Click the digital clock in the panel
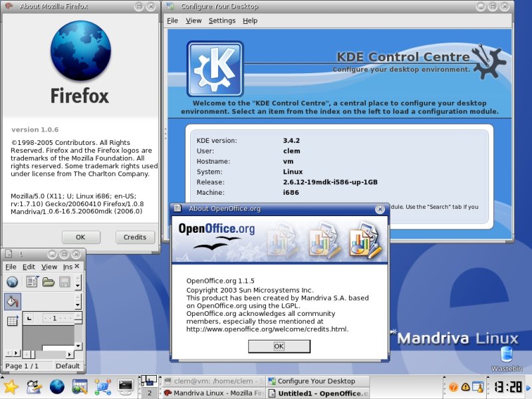The height and width of the screenshot is (399, 532). tap(508, 387)
